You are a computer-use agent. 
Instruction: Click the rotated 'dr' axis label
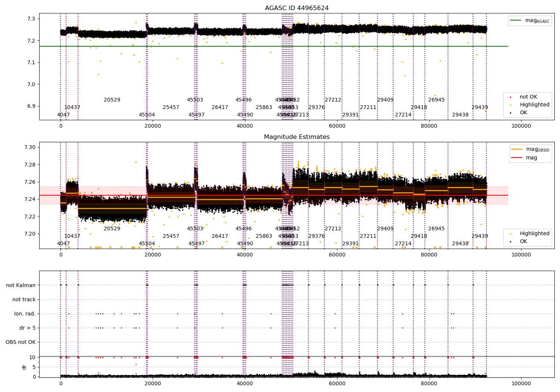[24, 367]
